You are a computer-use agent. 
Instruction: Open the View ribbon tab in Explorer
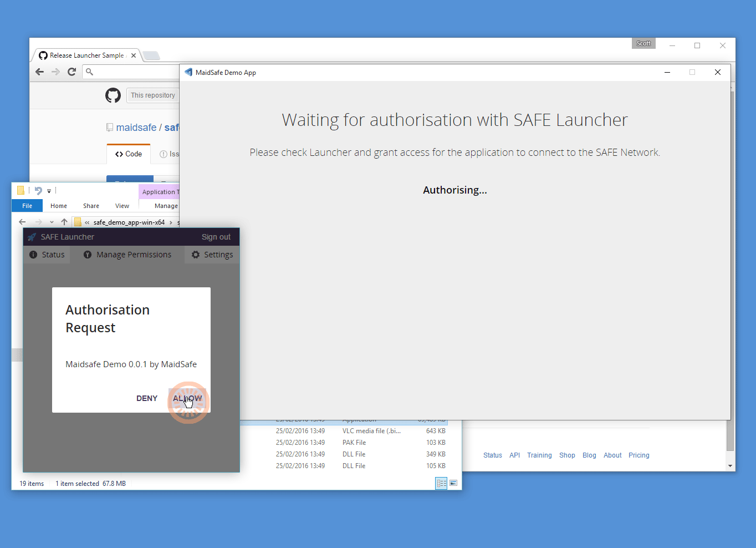pos(122,206)
